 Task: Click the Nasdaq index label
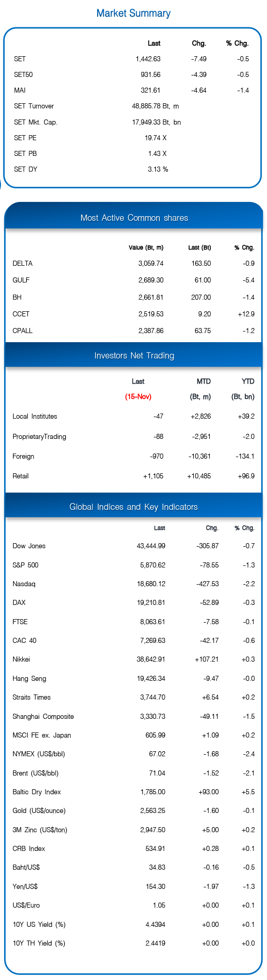(24, 584)
